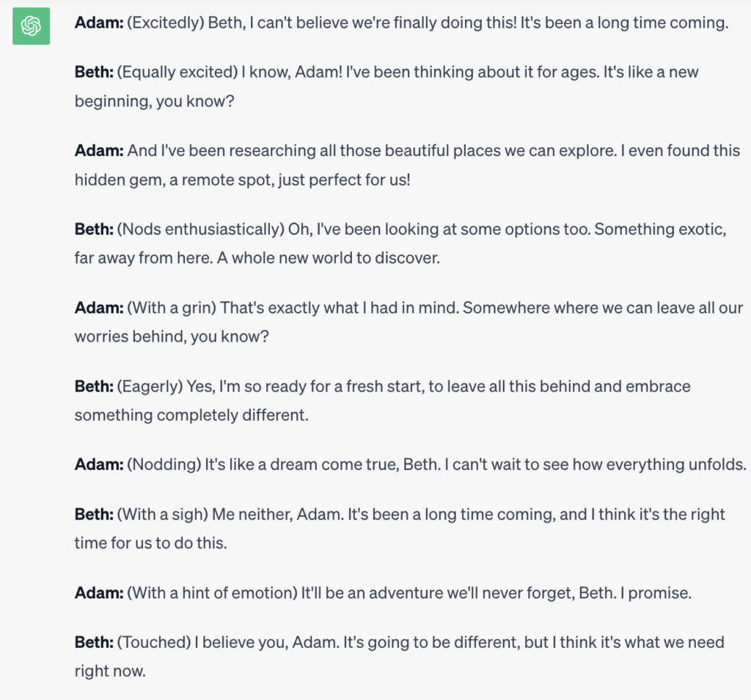Click the text "something completely different."
This screenshot has height=700, width=751.
coord(191,415)
